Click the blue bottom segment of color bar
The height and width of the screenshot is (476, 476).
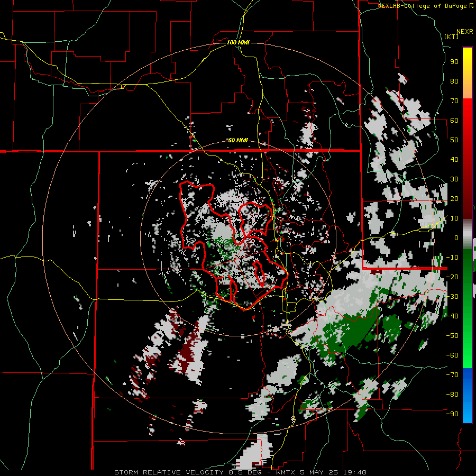point(467,395)
